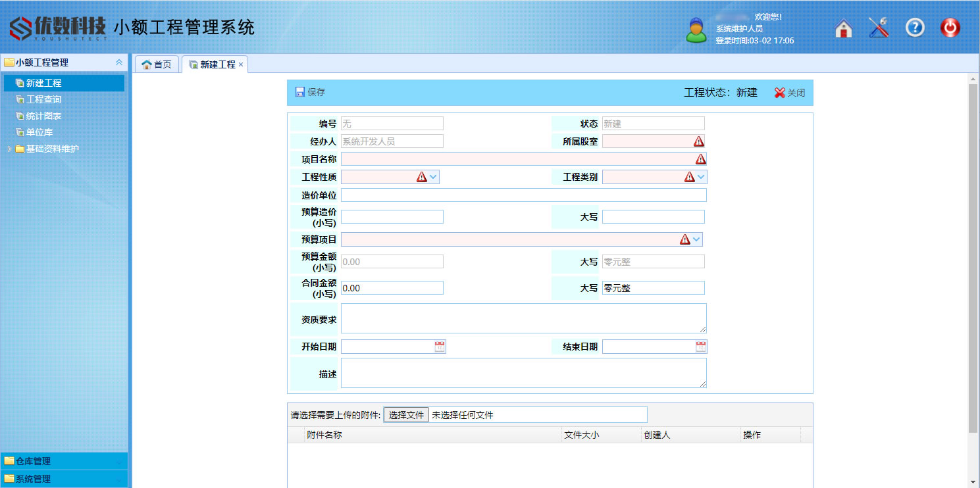Image resolution: width=980 pixels, height=488 pixels.
Task: Expand the 基础资料维护 tree node
Action: click(x=10, y=149)
